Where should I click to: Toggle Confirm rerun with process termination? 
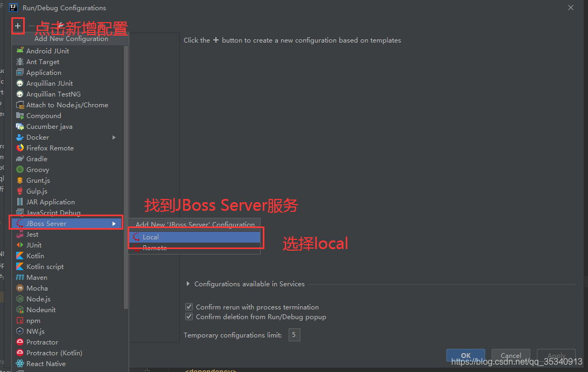(x=189, y=307)
